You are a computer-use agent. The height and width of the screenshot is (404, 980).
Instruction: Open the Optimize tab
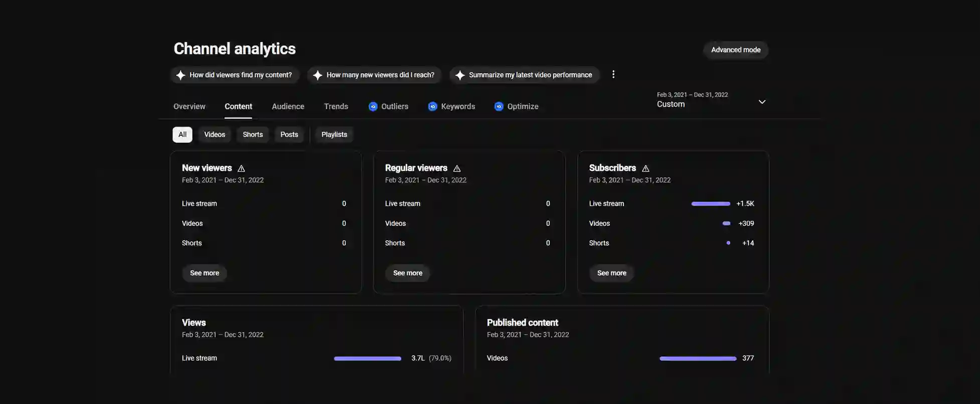516,106
